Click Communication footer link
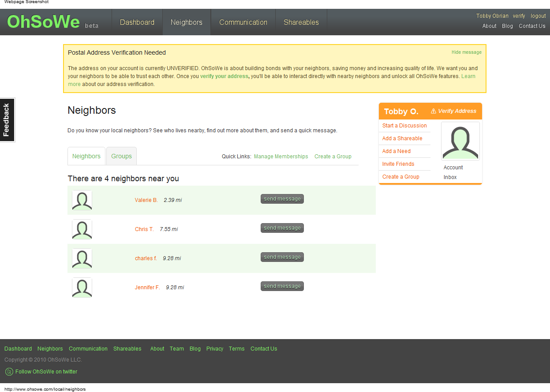Image resolution: width=550 pixels, height=392 pixels. tap(88, 349)
